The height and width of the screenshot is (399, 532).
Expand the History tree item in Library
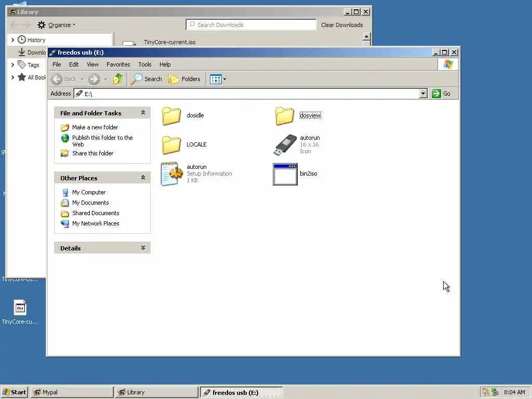coord(12,39)
